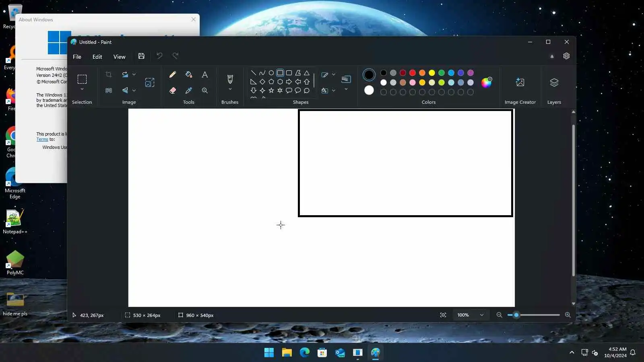
Task: Click the Fit to window icon
Action: [x=443, y=315]
